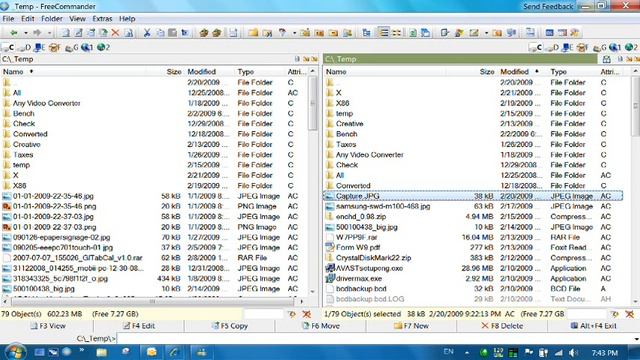The height and width of the screenshot is (360, 640).
Task: Click the icon next to the right path bar
Action: click(607, 59)
